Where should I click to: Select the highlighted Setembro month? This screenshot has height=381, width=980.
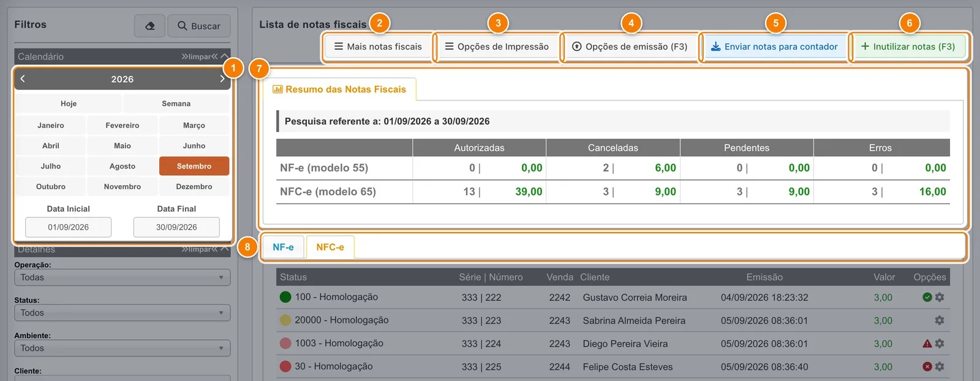[194, 166]
